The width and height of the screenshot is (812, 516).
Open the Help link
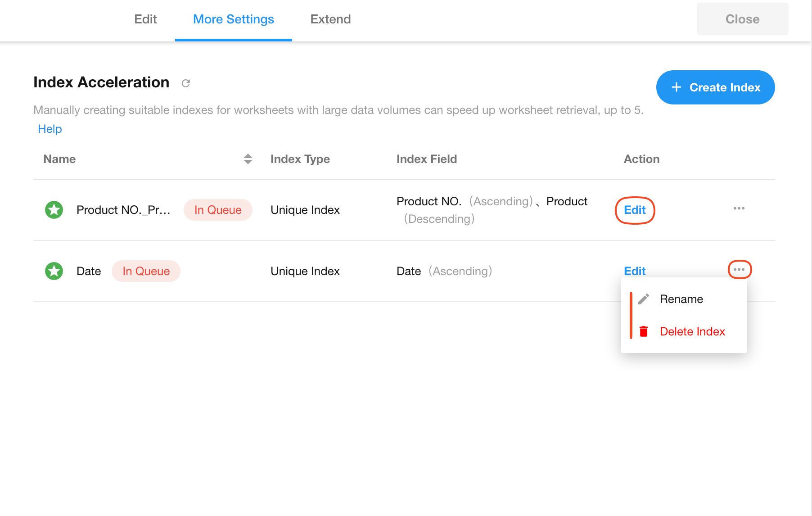50,129
